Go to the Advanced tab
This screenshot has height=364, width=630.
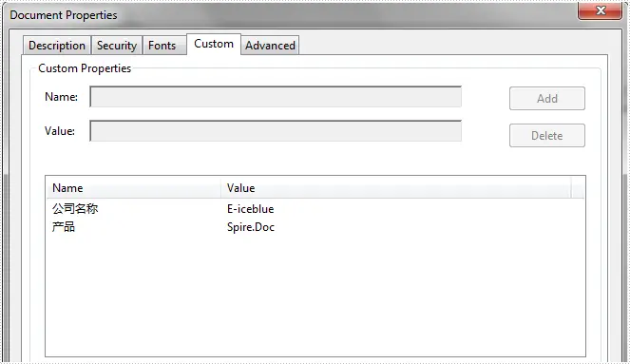pos(270,46)
